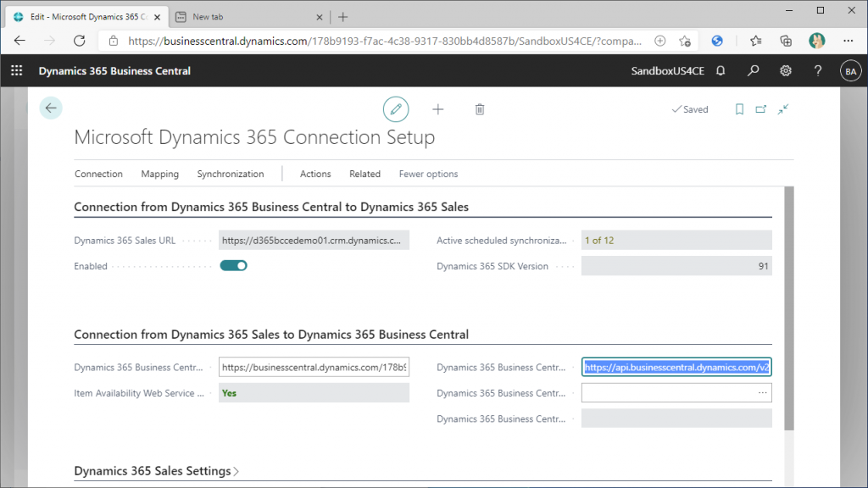Viewport: 868px width, 488px height.
Task: Click the Saved status indicator
Action: (x=690, y=109)
